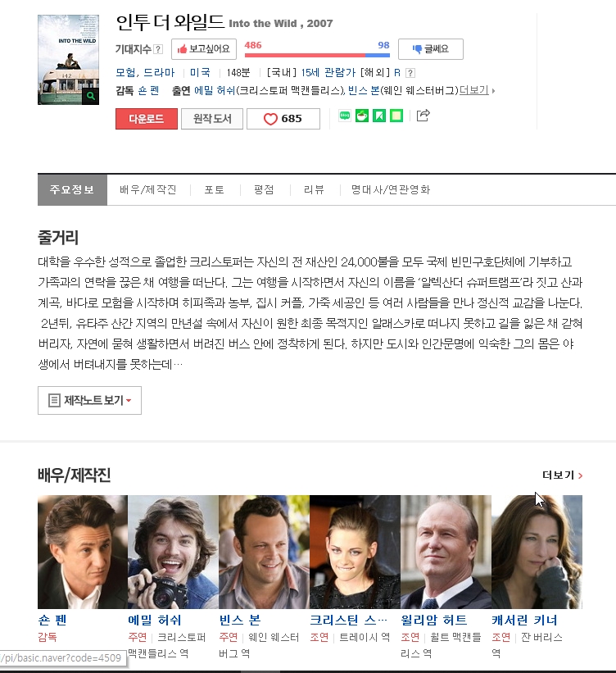Expand the 제작노트 보기 dropdown
Screen dimensions: 616x673
[89, 401]
